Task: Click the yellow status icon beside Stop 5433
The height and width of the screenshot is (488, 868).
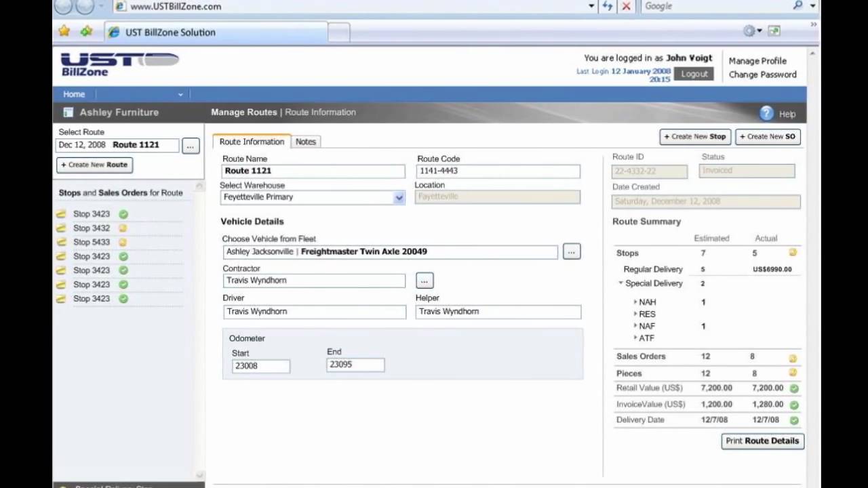Action: point(123,242)
